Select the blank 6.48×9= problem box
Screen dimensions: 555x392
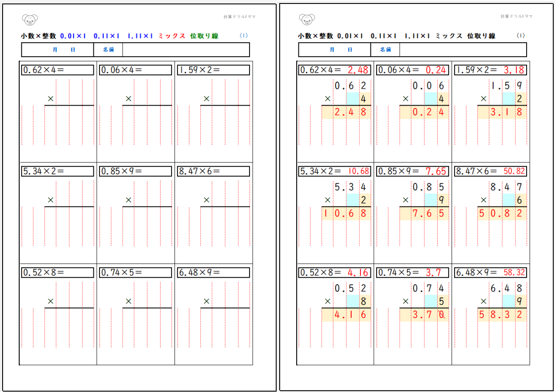click(213, 272)
